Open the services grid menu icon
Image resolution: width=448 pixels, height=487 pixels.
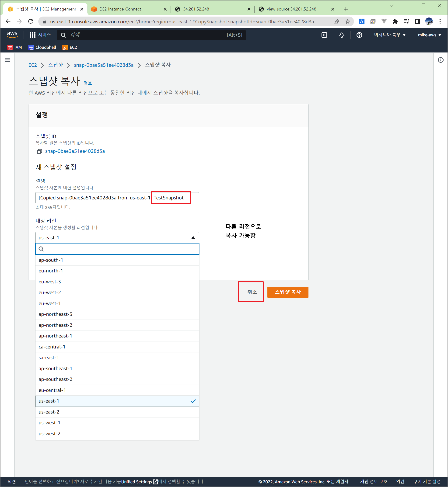(32, 35)
